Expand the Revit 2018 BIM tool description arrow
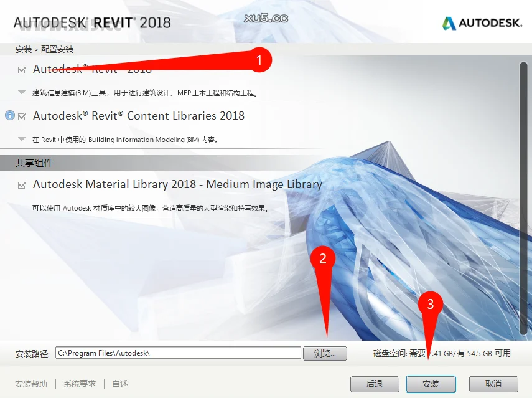This screenshot has width=532, height=398. pos(22,92)
